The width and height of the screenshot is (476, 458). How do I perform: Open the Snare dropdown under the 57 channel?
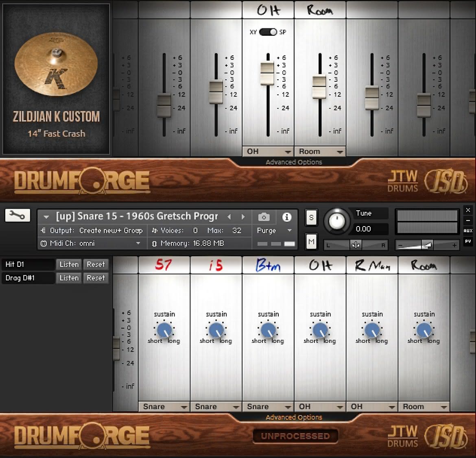point(164,407)
